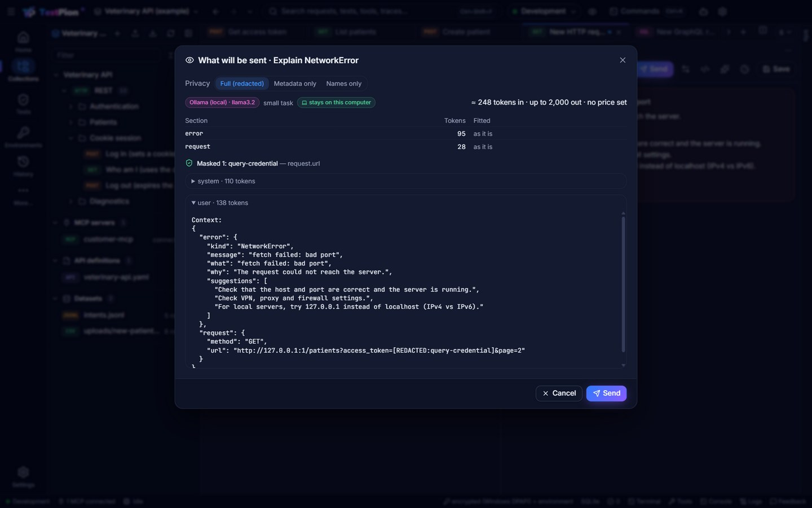Close the 'What will be sent' dialog
This screenshot has width=812, height=508.
623,60
